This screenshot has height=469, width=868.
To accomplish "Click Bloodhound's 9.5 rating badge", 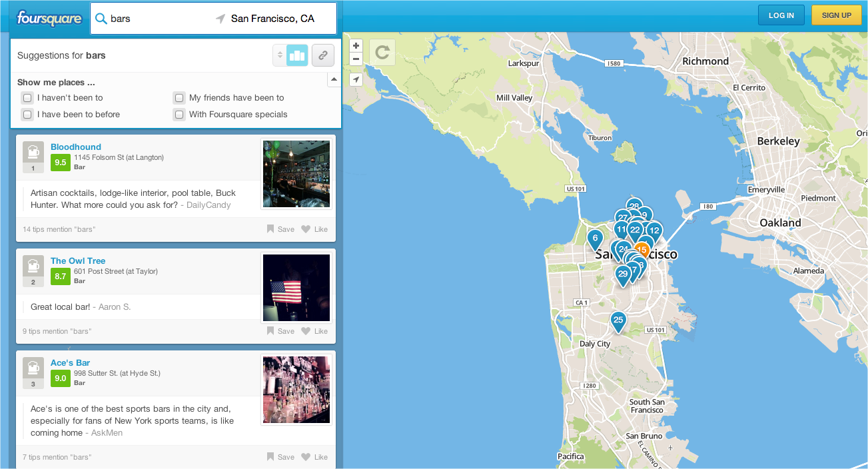I will tap(61, 162).
